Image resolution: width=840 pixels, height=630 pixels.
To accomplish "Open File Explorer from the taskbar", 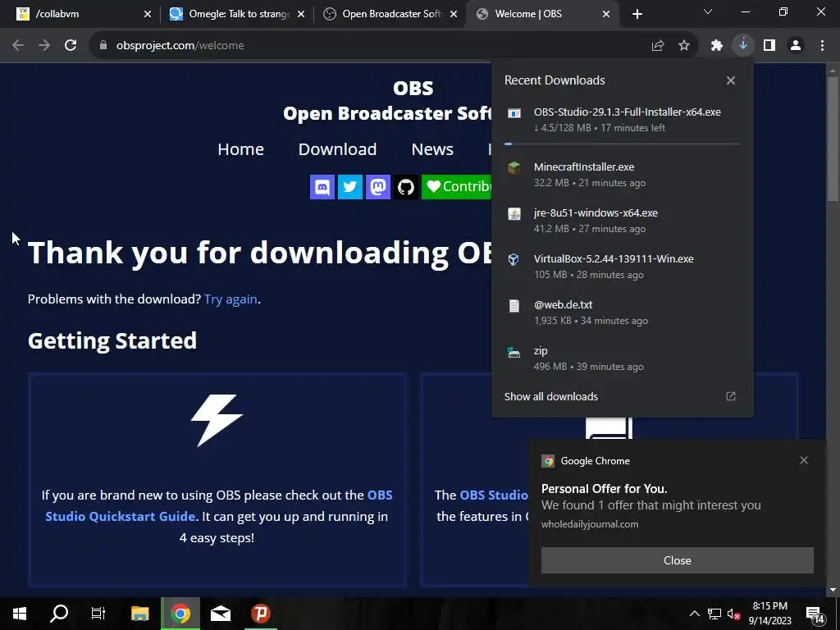I will (139, 614).
